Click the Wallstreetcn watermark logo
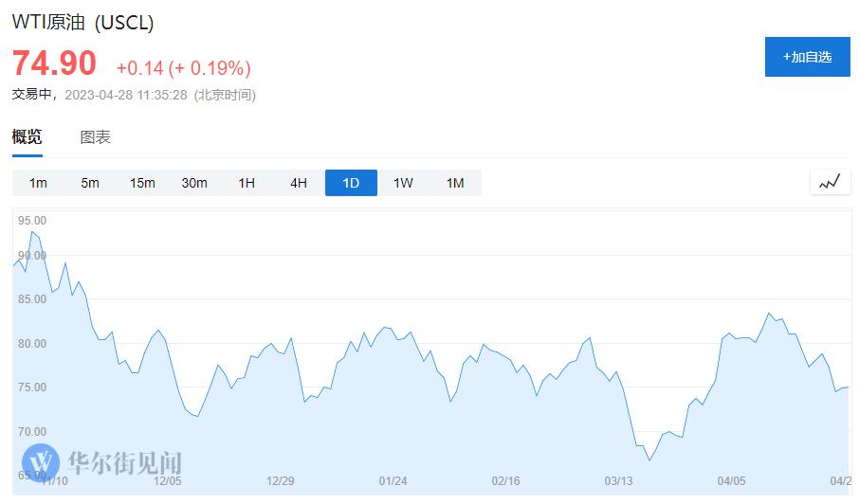The image size is (859, 504). tap(101, 463)
